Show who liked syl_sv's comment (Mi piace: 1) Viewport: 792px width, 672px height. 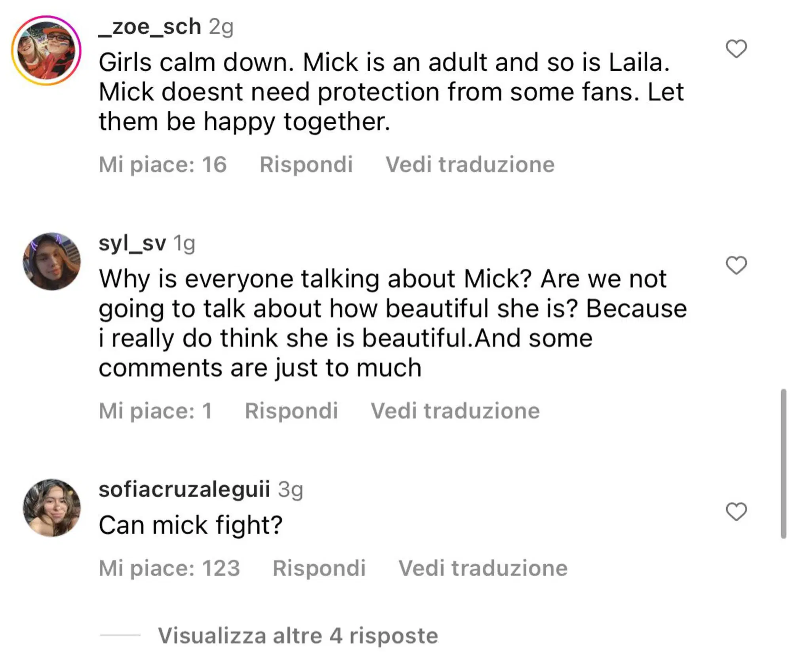(x=156, y=411)
